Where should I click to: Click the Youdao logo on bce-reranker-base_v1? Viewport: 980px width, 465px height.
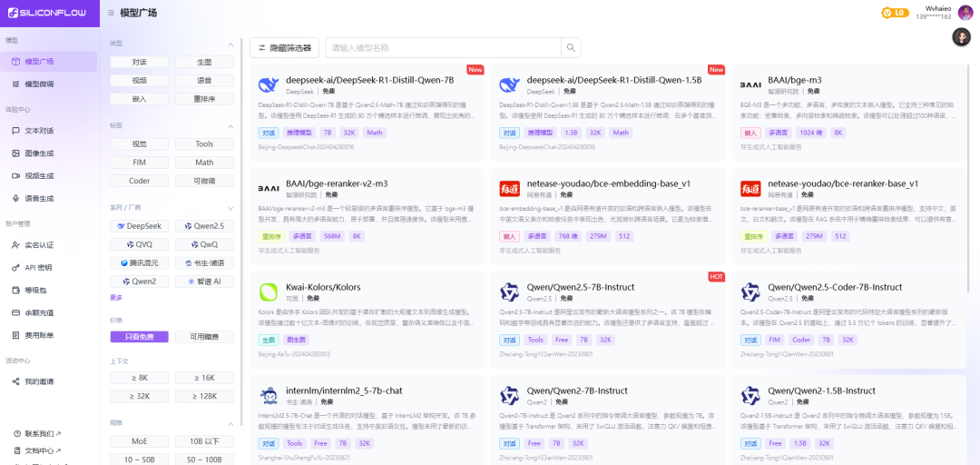click(x=750, y=188)
